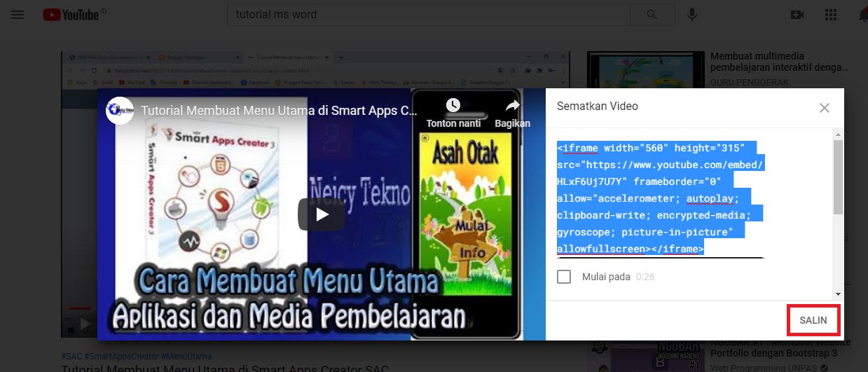Viewport: 868px width, 372px height.
Task: Open the multimedia pembelajaran video thumbnail
Action: [645, 69]
